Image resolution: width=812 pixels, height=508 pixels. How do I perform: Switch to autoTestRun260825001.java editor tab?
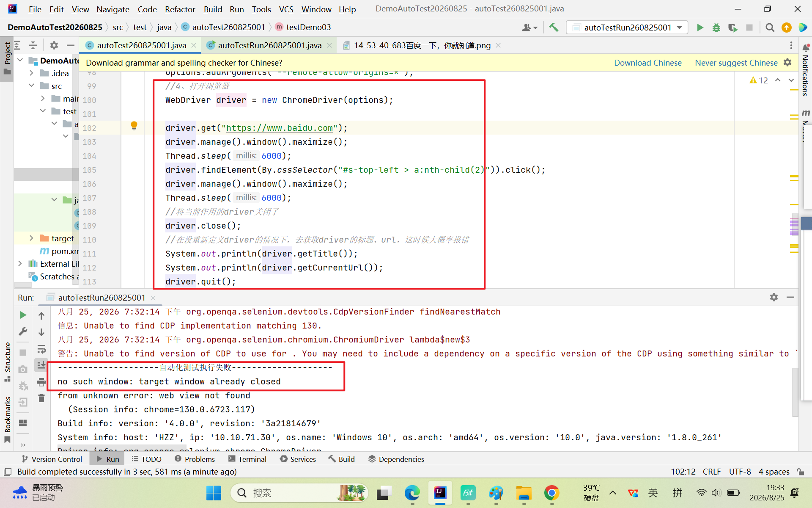(x=269, y=45)
